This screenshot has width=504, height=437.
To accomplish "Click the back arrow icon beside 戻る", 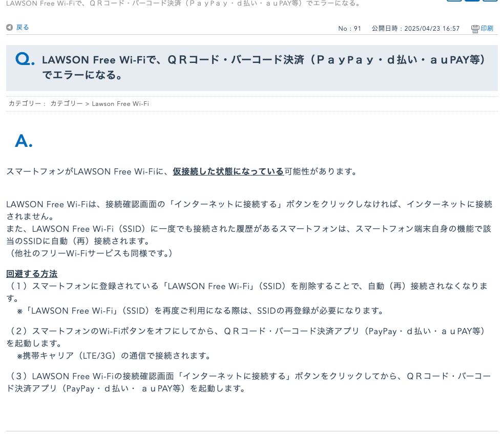I will (10, 27).
